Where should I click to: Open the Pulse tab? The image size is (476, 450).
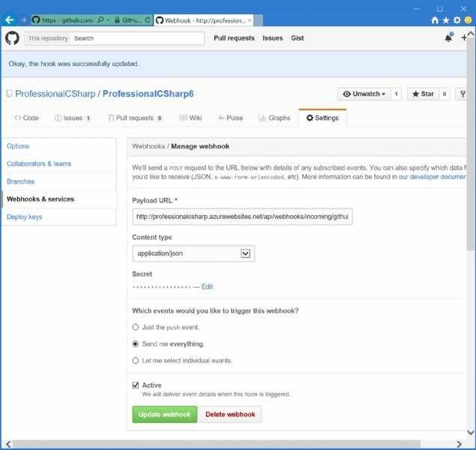230,118
